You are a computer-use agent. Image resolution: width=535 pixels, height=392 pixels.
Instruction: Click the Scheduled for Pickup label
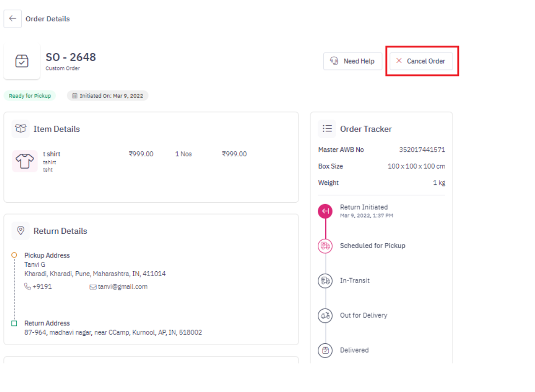point(373,246)
